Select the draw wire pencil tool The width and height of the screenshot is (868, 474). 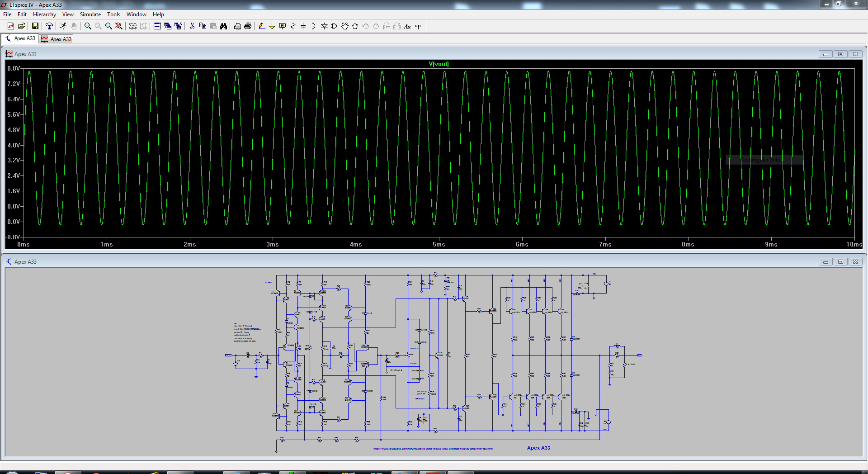(x=262, y=26)
